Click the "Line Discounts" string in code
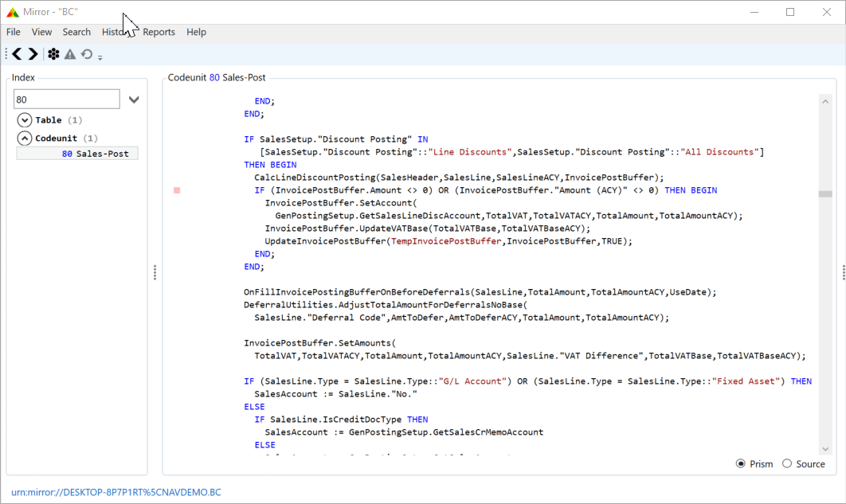This screenshot has height=504, width=846. pyautogui.click(x=470, y=152)
